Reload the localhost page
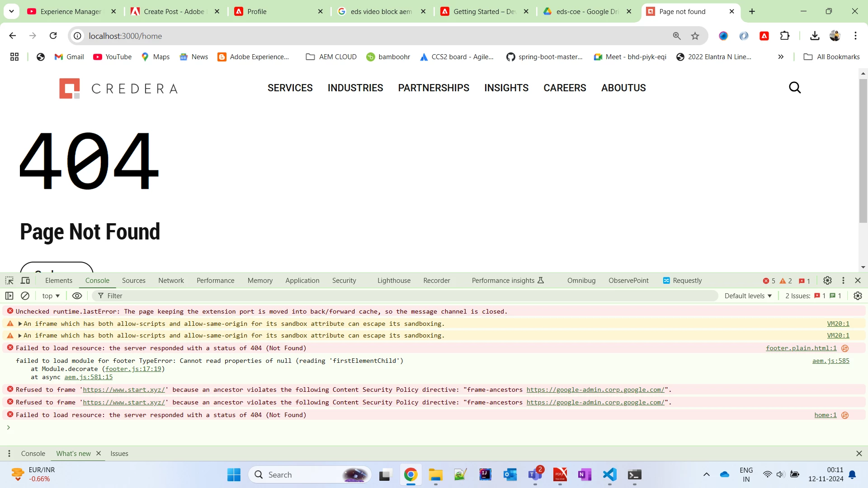Image resolution: width=868 pixels, height=488 pixels. [x=53, y=36]
